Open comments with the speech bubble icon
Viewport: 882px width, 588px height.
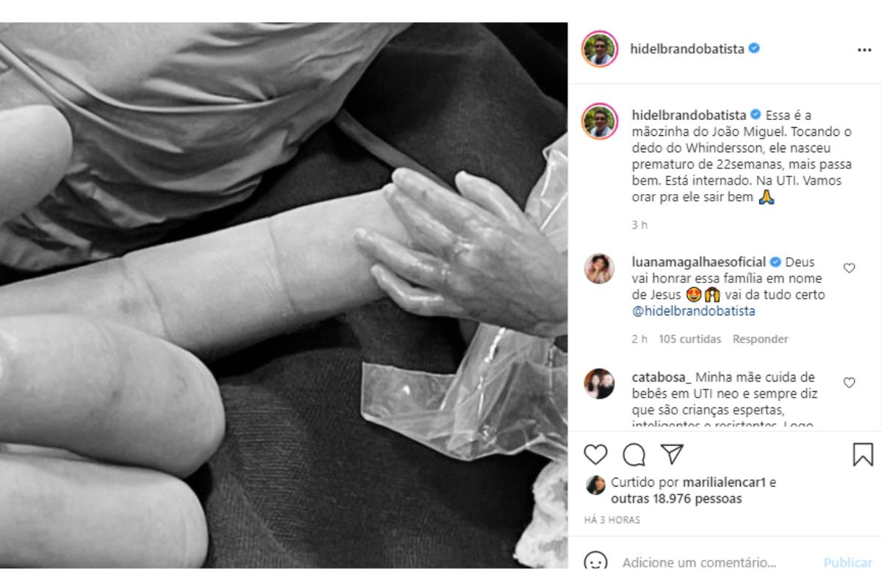(634, 455)
